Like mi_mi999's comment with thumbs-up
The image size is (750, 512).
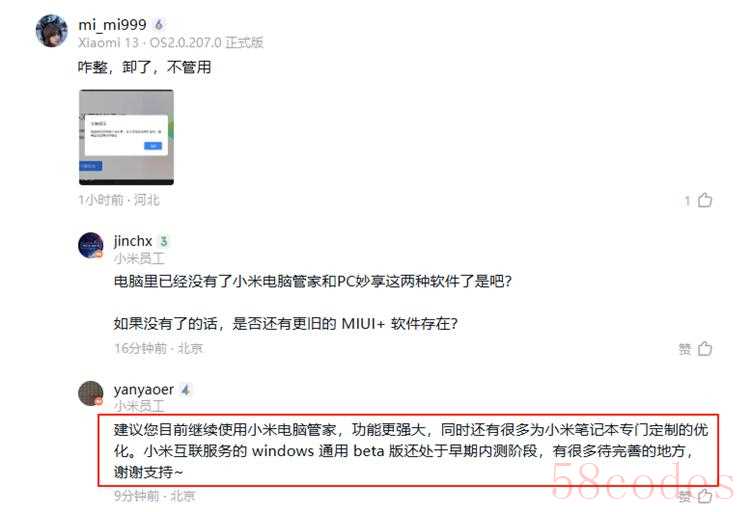click(705, 200)
